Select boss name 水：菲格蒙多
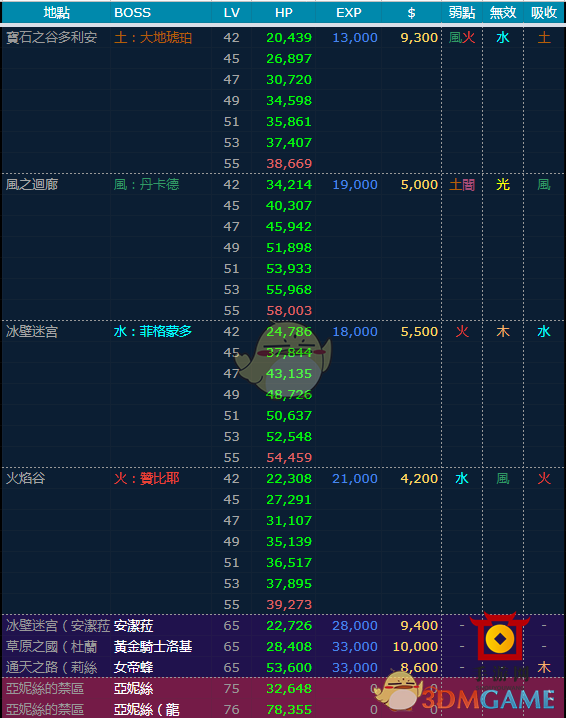 pyautogui.click(x=153, y=332)
